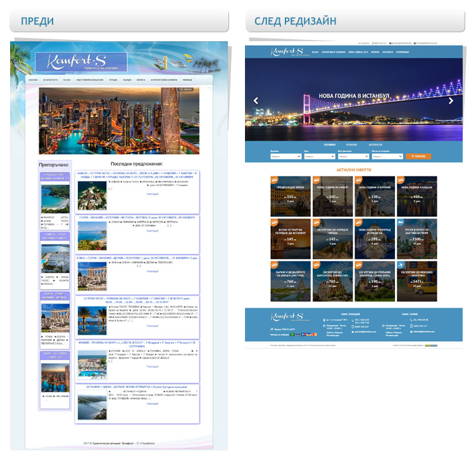
Task: Open the Kavala – Tasos island offer title link
Action: pos(137,175)
